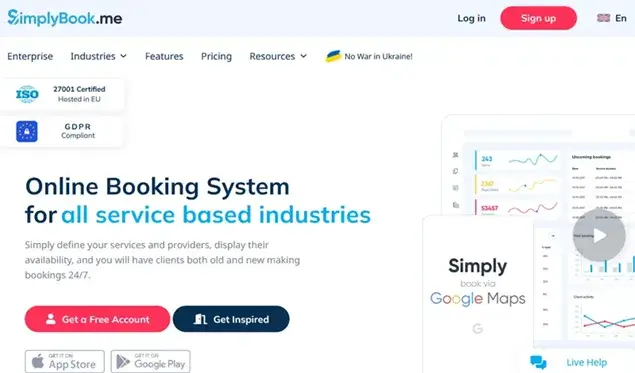Click the Get a Free Account button

pos(97,319)
